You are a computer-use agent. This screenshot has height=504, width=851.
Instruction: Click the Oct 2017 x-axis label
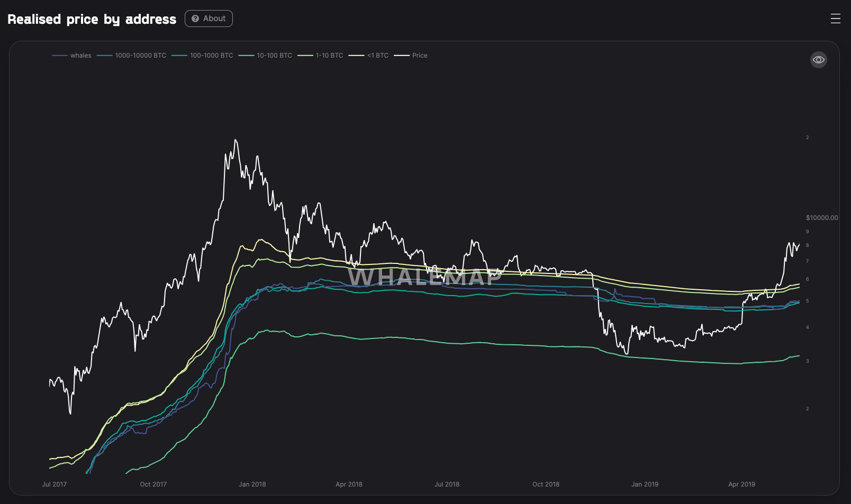(x=153, y=484)
